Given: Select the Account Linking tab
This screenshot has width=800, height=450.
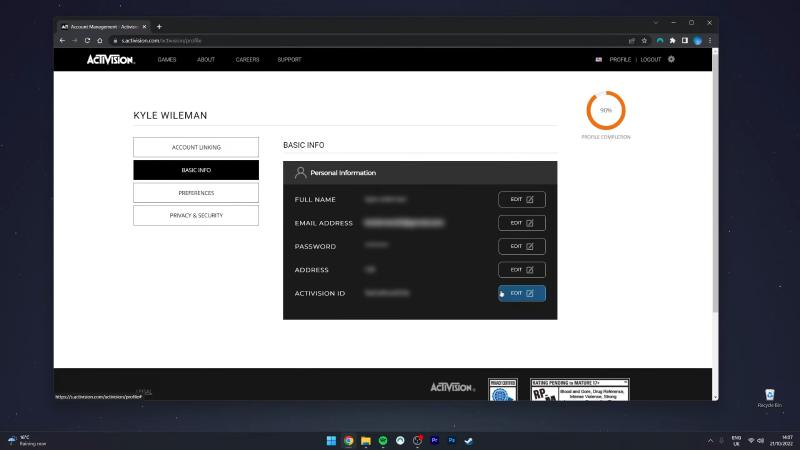Looking at the screenshot, I should [196, 147].
